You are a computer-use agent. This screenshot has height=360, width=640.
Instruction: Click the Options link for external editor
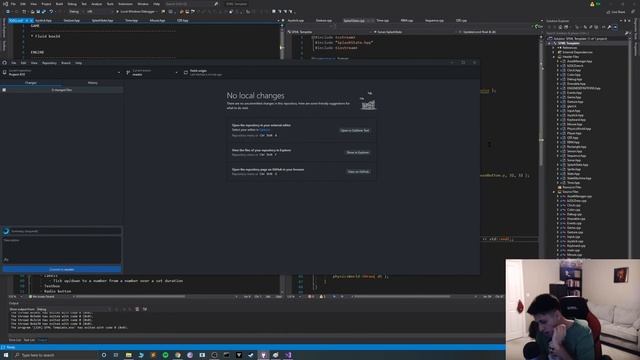(x=264, y=130)
